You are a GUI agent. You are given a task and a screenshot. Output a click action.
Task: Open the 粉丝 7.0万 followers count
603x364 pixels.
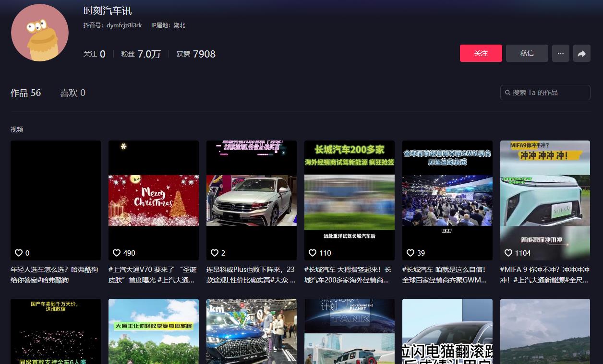(141, 54)
